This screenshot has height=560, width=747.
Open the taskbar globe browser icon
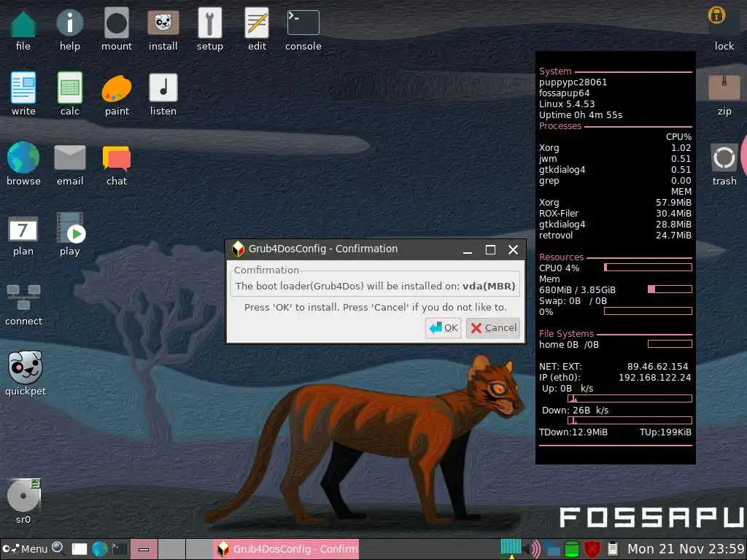coord(99,549)
